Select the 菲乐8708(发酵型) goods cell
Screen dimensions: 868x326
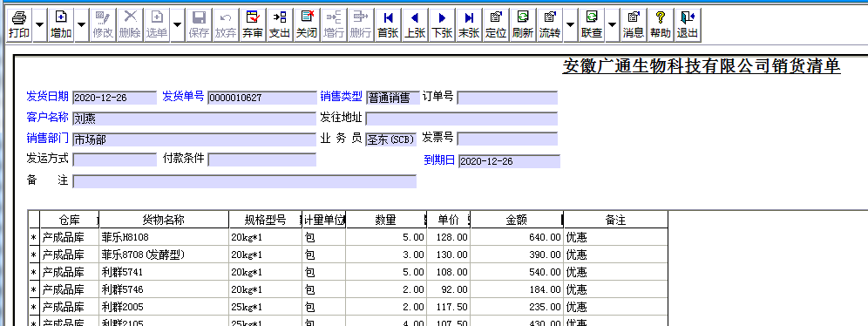[164, 255]
